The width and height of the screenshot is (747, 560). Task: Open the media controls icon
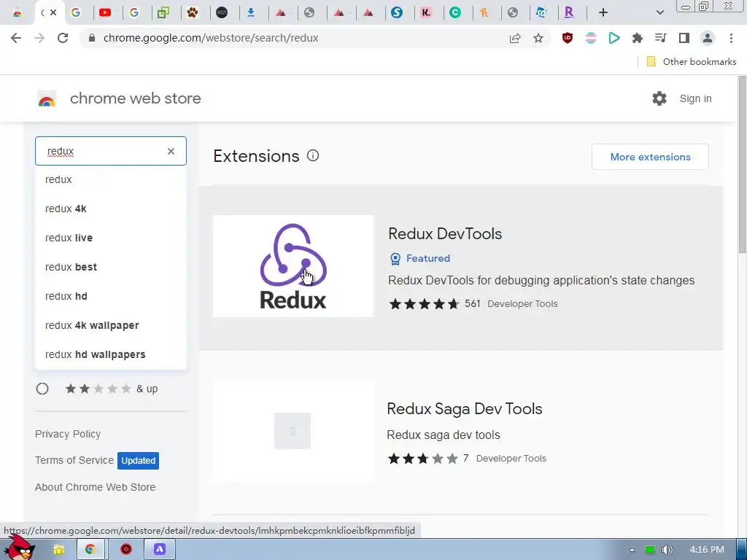[x=661, y=38]
